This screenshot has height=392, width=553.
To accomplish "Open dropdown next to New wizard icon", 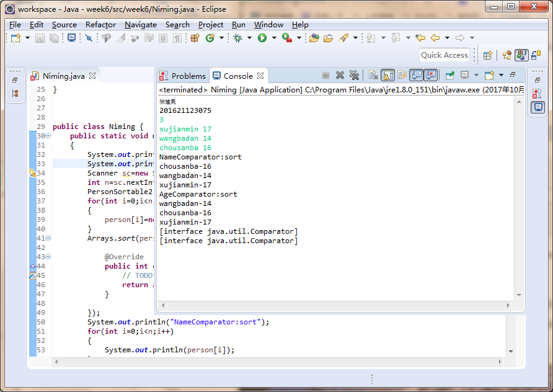I will 27,38.
